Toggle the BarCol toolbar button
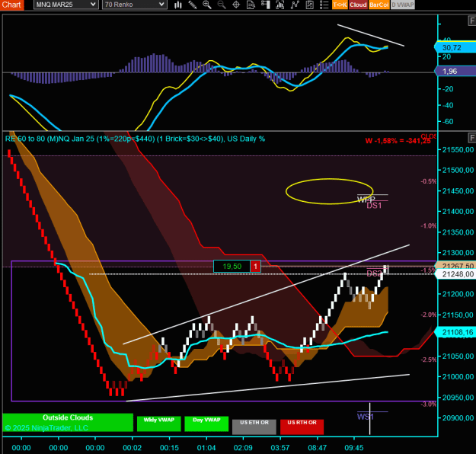476x454 pixels. (379, 5)
